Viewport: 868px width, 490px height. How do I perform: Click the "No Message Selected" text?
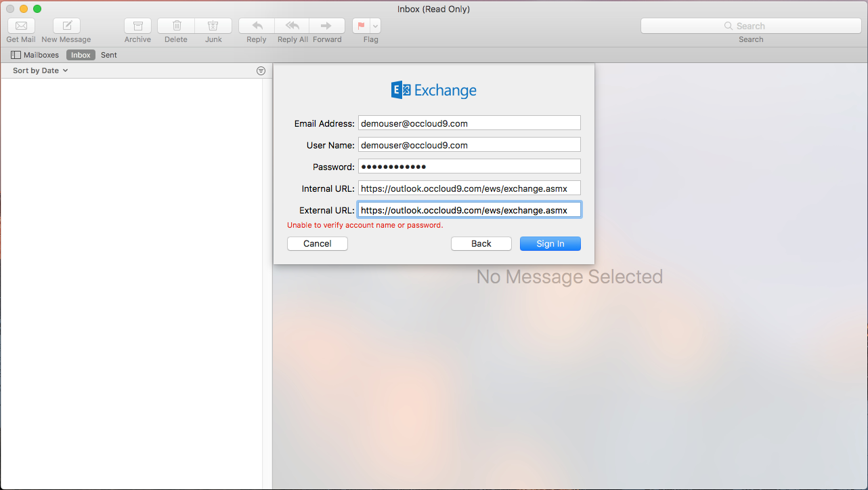(569, 277)
